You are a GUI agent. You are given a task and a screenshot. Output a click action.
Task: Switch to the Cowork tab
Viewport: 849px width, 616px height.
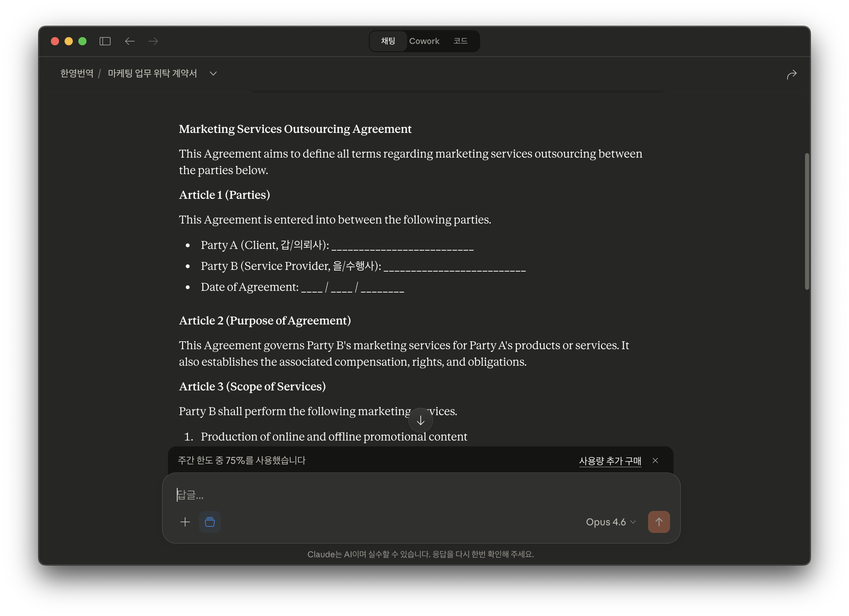424,41
